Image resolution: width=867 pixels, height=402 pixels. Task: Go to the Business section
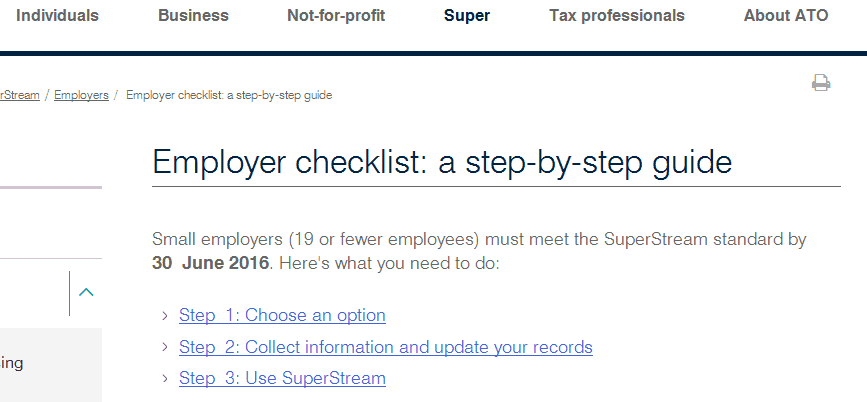point(194,15)
